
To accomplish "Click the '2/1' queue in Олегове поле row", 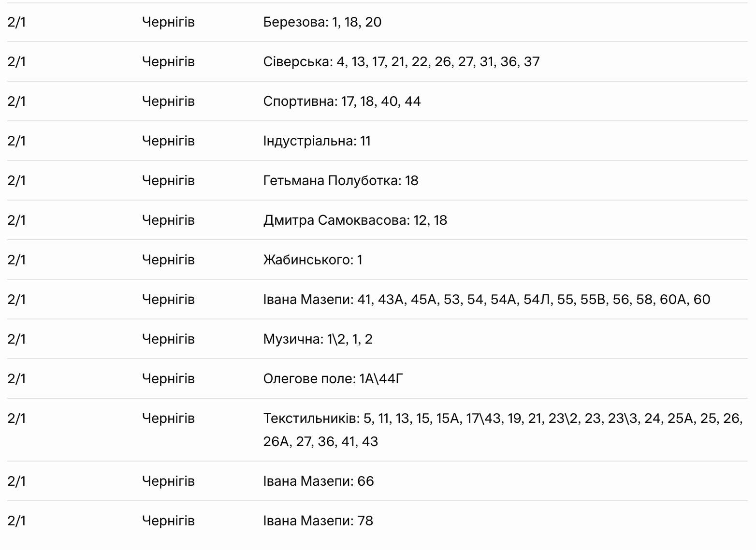I will pyautogui.click(x=16, y=379).
